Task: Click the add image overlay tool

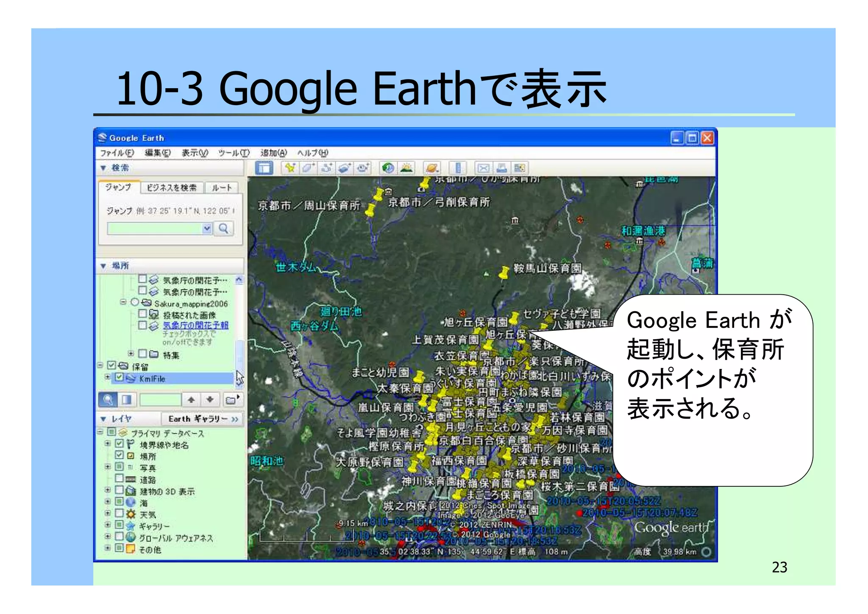Action: (x=345, y=168)
